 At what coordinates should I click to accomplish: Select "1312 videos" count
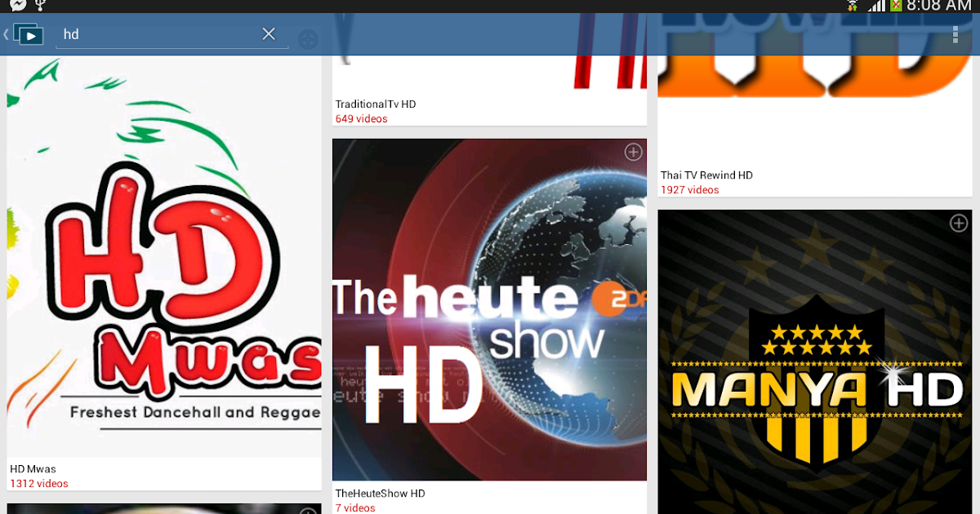coord(39,484)
